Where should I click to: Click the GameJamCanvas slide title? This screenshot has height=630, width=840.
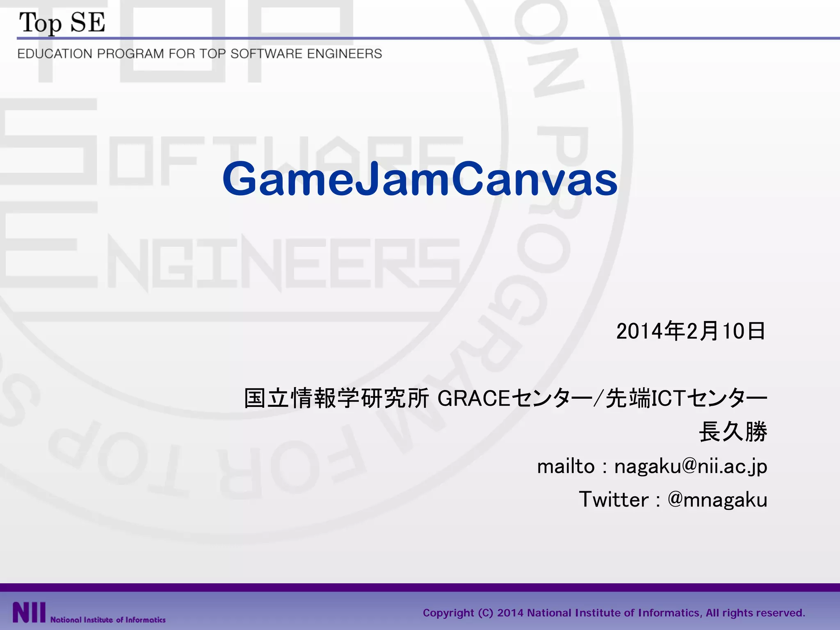pyautogui.click(x=420, y=179)
